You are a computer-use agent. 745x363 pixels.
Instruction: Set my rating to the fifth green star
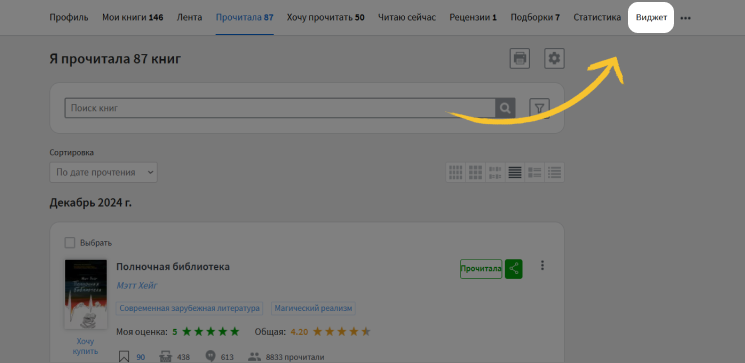(235, 332)
